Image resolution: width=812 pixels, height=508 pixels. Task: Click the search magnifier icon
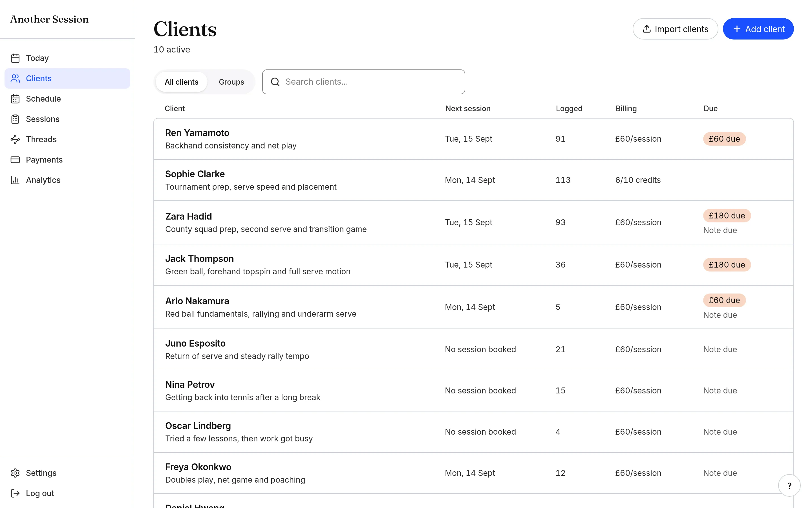275,82
